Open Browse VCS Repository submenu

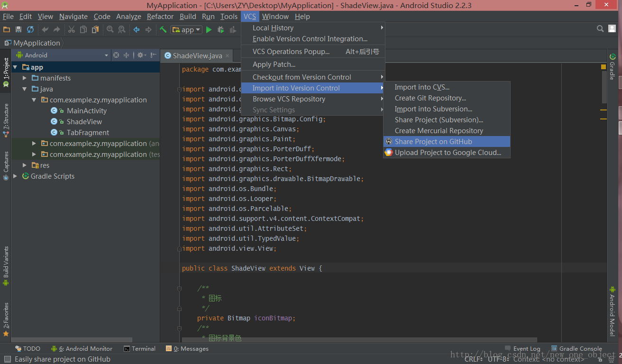[313, 99]
